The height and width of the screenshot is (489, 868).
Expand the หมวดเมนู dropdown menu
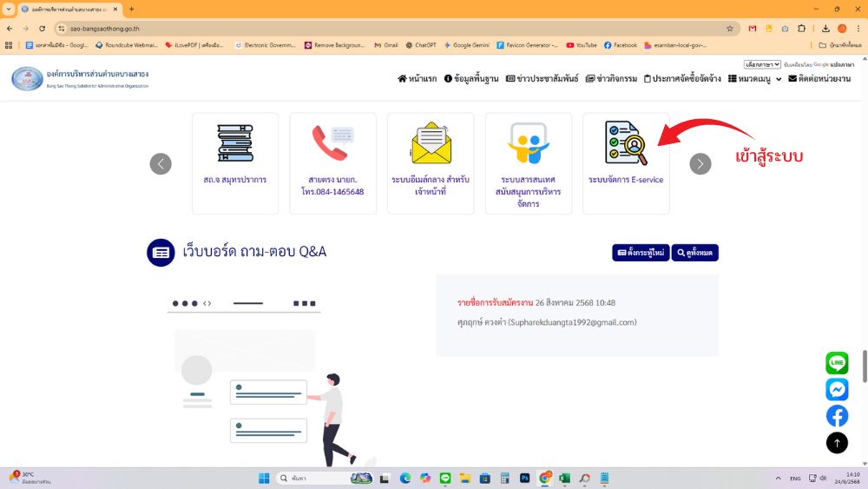[x=754, y=78]
